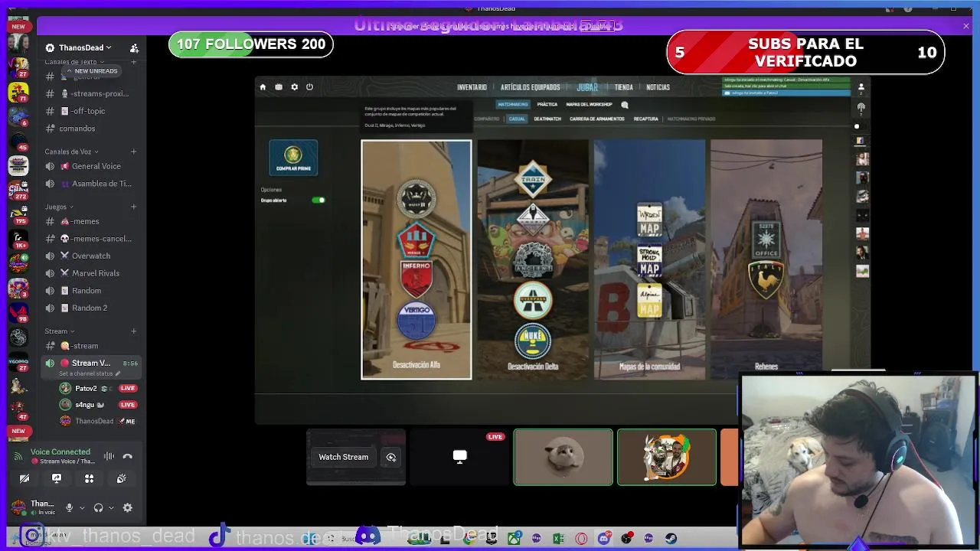This screenshot has width=980, height=551.
Task: Join the Random 2 voice channel
Action: (x=92, y=308)
